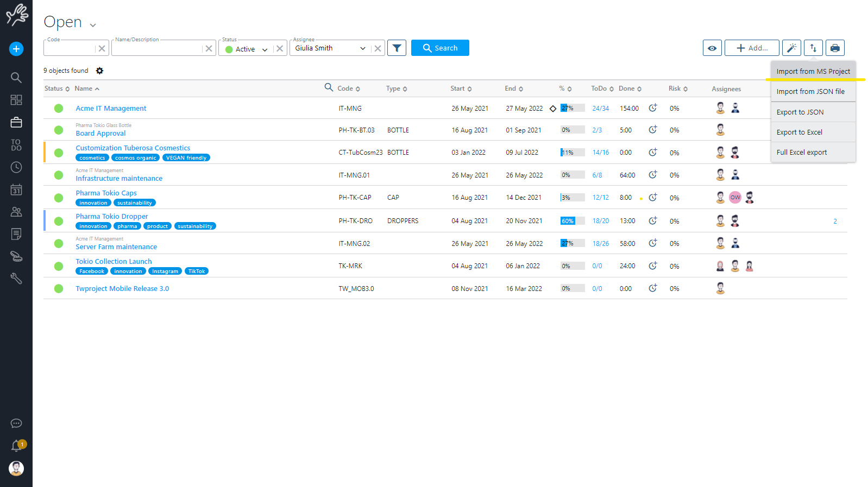Click the magic wand icon button
Image resolution: width=868 pixels, height=487 pixels.
click(791, 48)
